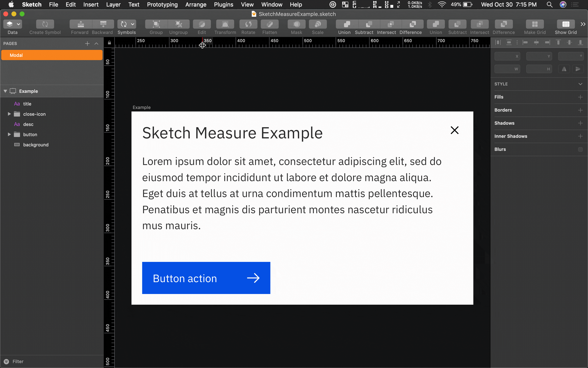588x368 pixels.
Task: Align layers left in the inspector
Action: [525, 43]
